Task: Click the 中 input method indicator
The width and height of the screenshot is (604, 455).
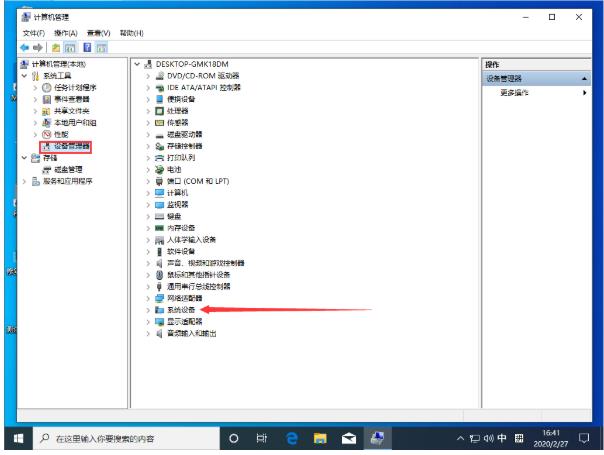Action: (x=502, y=438)
